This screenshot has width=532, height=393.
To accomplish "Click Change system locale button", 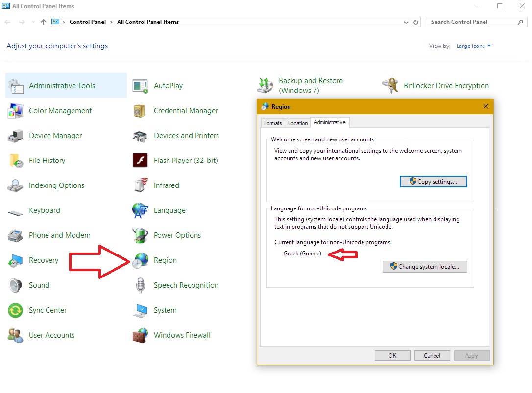I will [x=425, y=267].
